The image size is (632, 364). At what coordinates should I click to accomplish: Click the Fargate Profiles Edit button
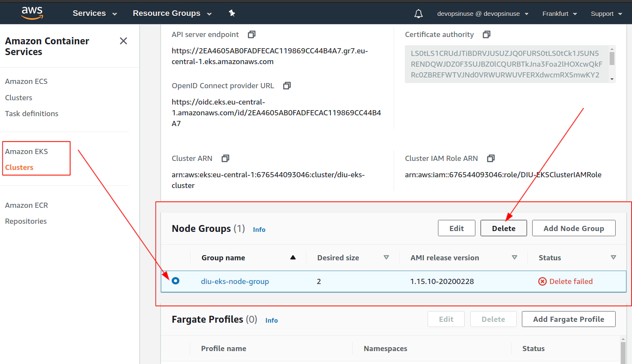446,319
